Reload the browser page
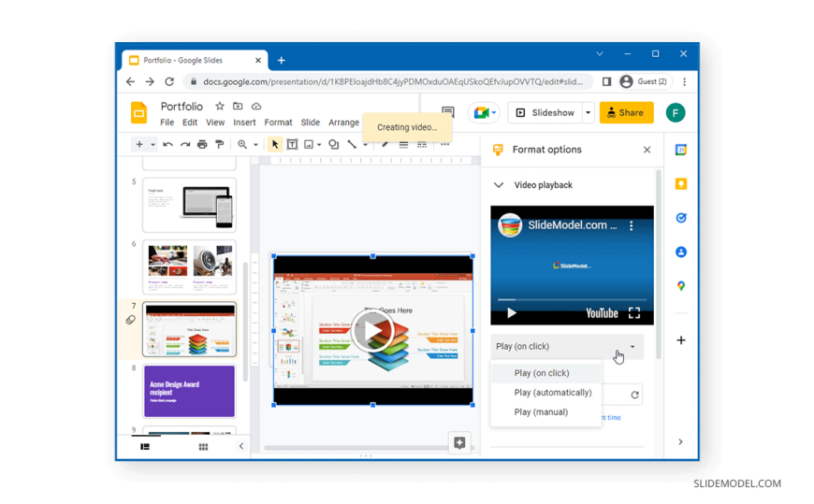814x504 pixels. click(x=169, y=81)
